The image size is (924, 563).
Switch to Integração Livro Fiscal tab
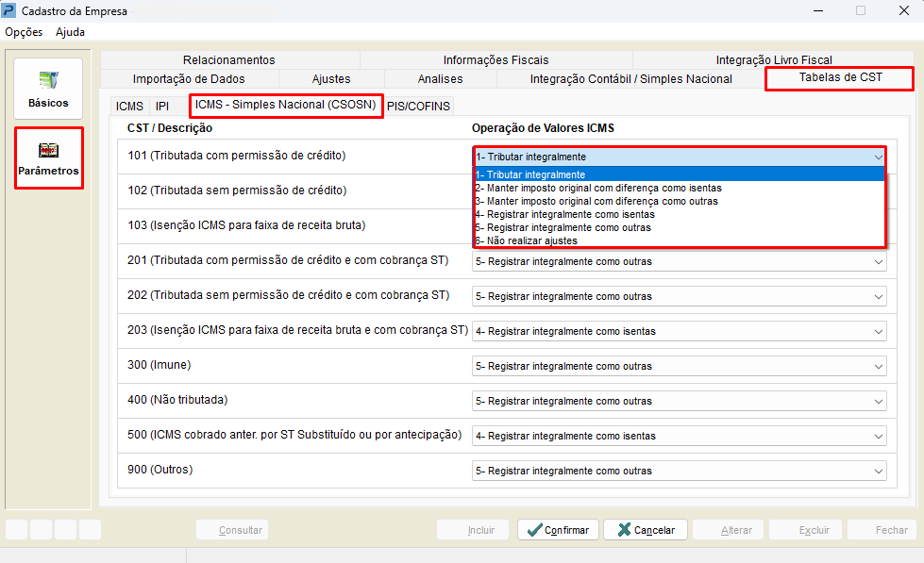pos(774,60)
